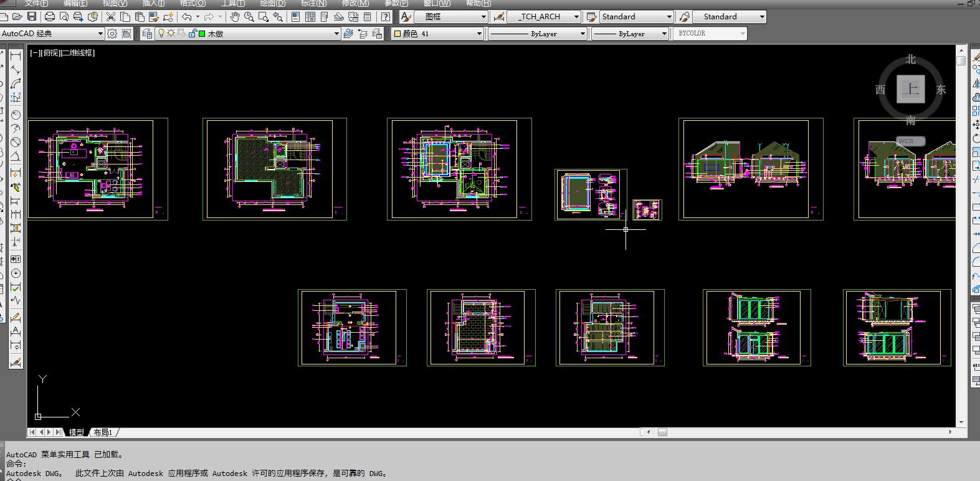This screenshot has height=481, width=980.
Task: Open the calculator icon in toolbar
Action: (x=368, y=17)
